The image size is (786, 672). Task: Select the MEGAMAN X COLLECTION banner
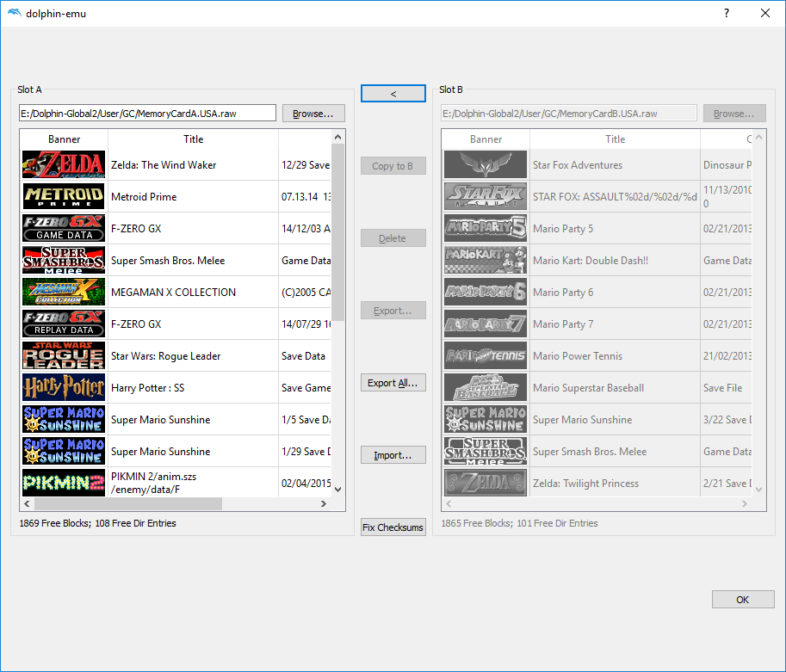coord(63,292)
